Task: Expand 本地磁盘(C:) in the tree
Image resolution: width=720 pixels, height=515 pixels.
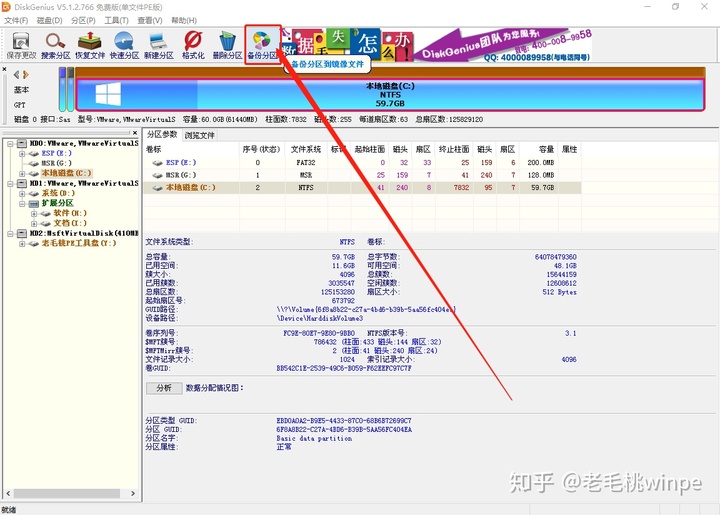Action: point(22,174)
